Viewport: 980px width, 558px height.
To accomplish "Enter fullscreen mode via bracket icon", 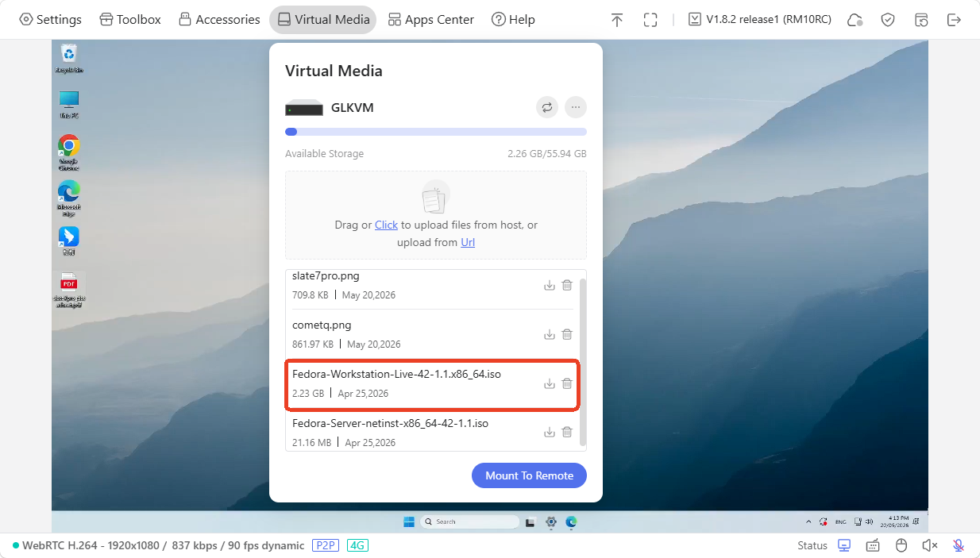I will point(650,20).
